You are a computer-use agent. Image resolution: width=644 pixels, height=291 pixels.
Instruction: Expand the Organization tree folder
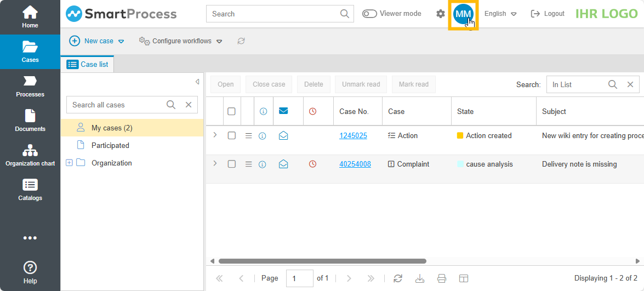(x=69, y=163)
